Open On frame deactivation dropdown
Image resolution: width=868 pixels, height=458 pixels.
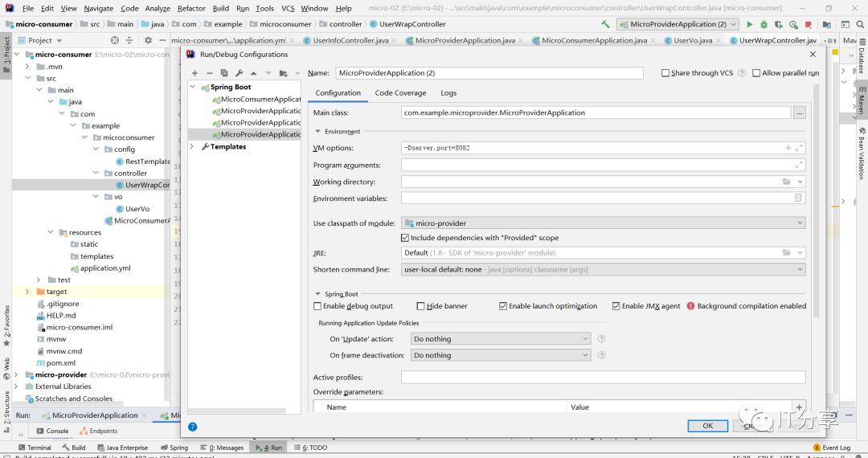[x=501, y=355]
